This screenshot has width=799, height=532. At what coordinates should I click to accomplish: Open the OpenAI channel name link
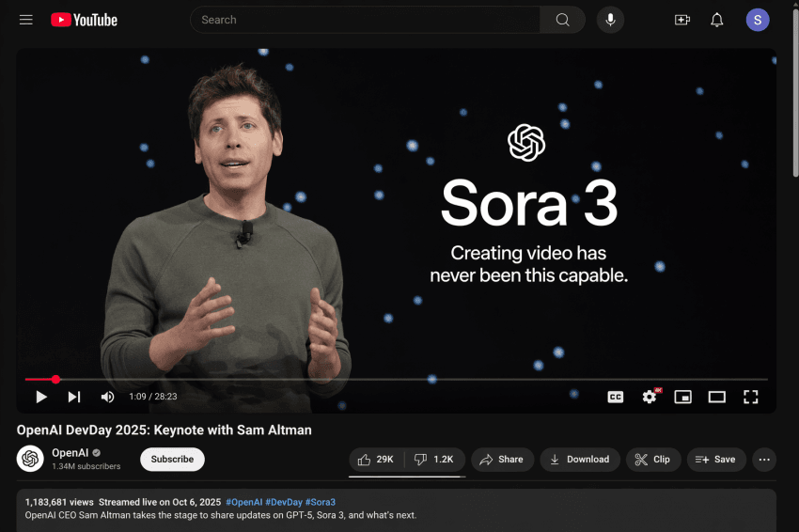[x=70, y=452]
